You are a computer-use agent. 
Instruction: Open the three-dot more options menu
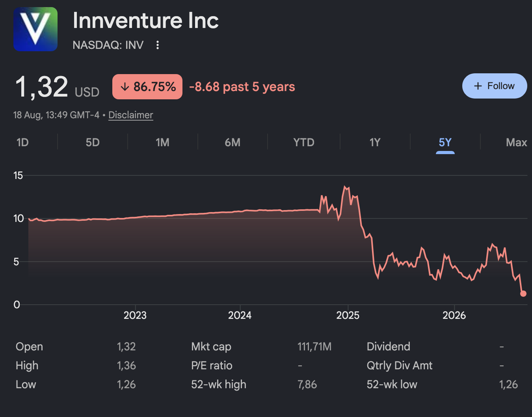(x=158, y=45)
